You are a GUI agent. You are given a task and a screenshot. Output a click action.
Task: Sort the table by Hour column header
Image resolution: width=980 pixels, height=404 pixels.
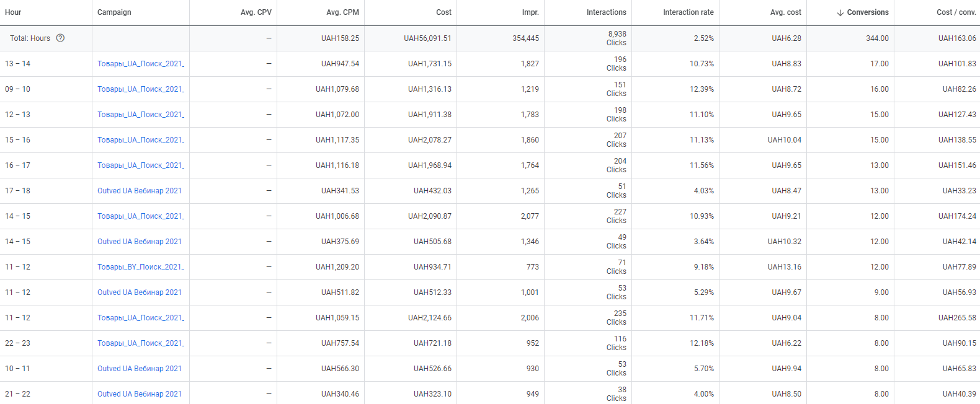13,12
